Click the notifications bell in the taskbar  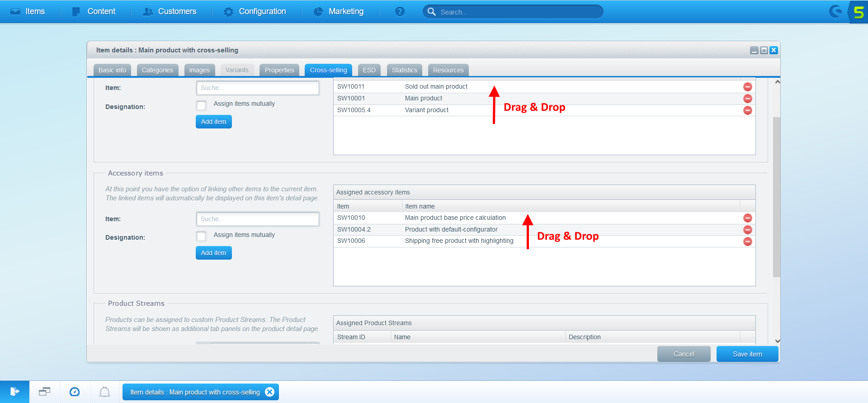(104, 392)
